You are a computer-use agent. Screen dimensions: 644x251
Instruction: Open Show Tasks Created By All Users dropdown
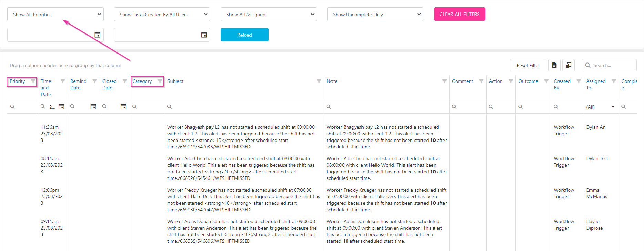click(162, 14)
